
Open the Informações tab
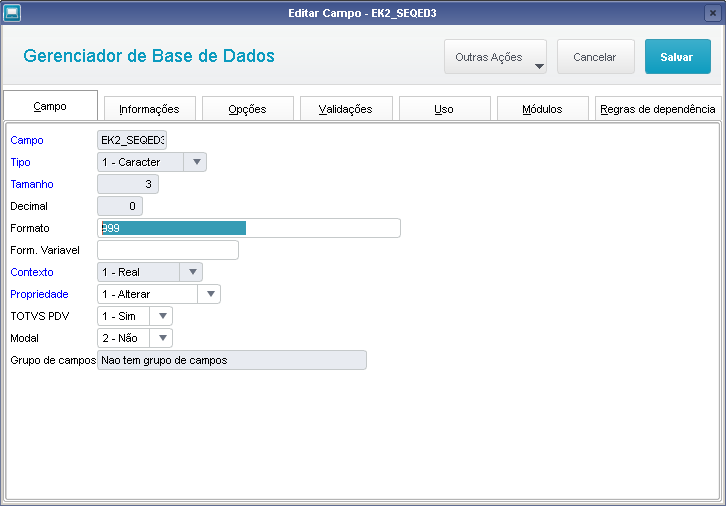150,109
